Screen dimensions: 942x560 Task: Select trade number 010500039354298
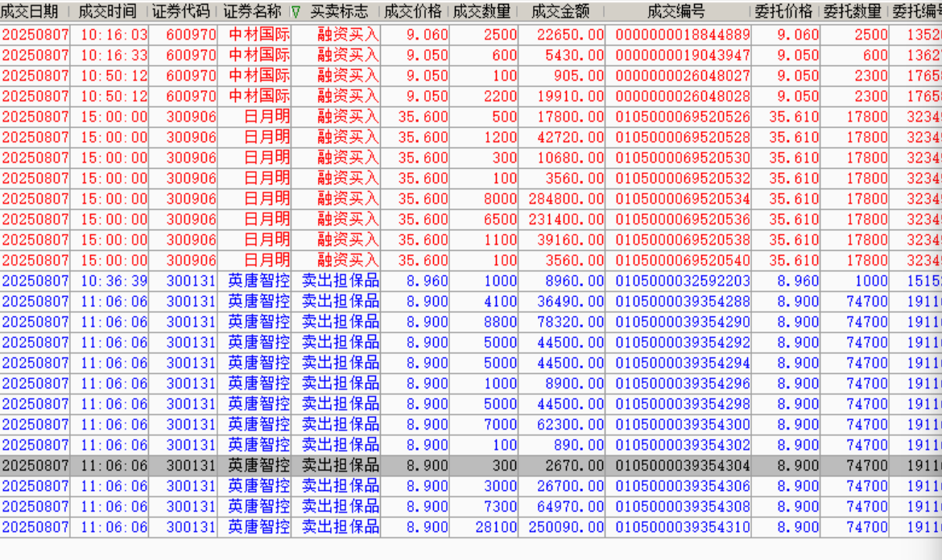(x=683, y=404)
